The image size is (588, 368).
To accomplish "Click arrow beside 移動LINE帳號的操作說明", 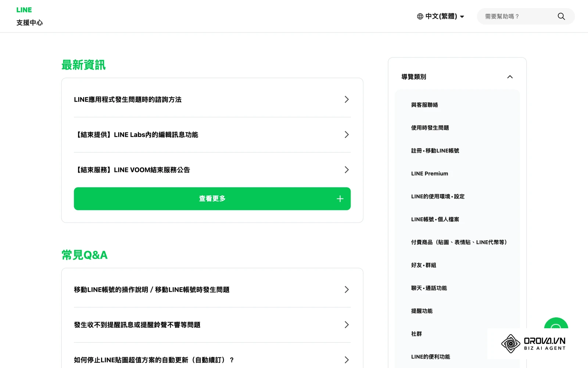I will [347, 290].
